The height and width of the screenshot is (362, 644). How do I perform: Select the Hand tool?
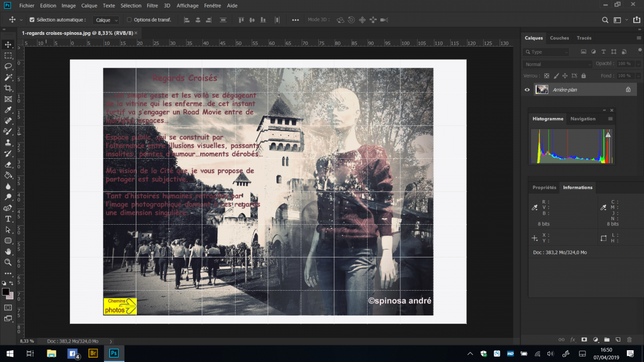point(8,252)
